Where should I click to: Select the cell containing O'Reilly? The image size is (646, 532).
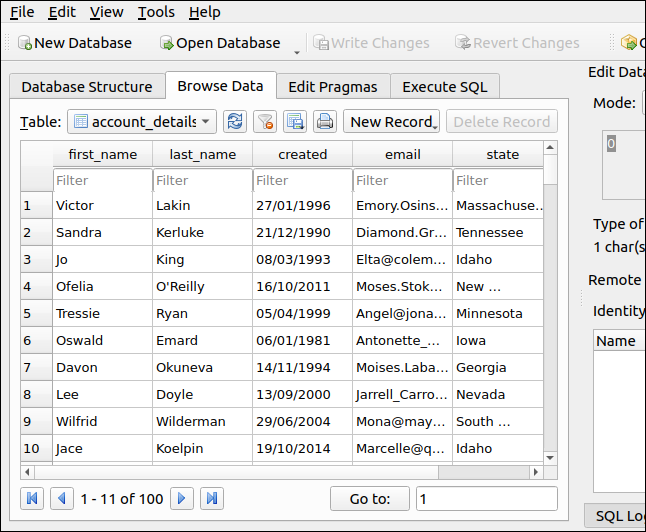[x=201, y=286]
